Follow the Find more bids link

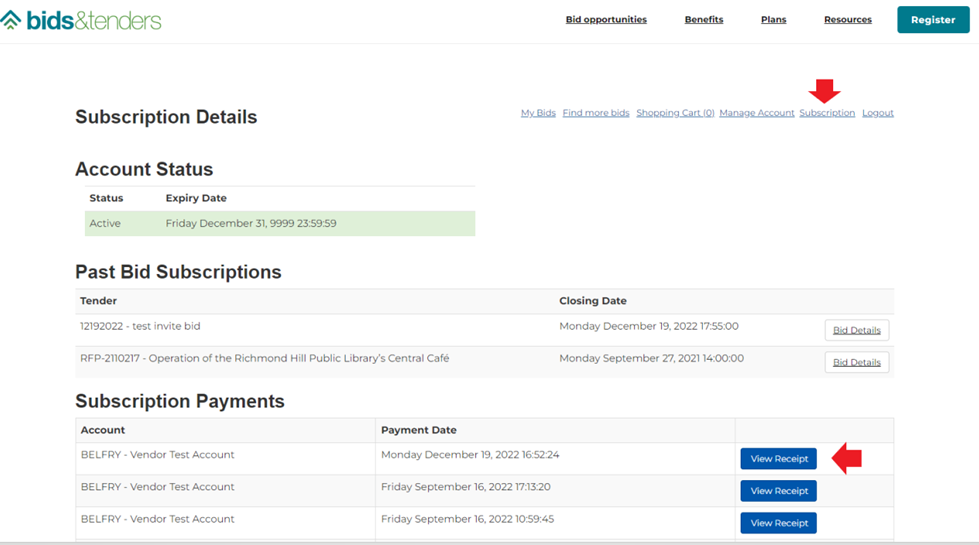point(596,112)
